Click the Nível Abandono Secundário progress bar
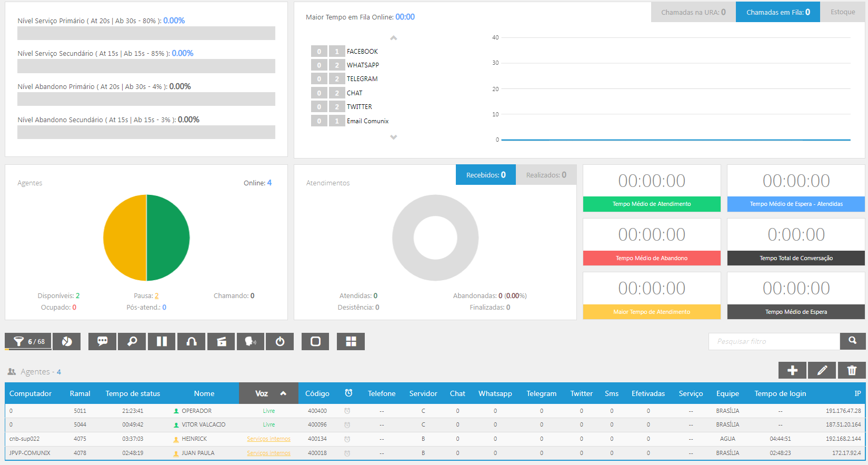 146,132
